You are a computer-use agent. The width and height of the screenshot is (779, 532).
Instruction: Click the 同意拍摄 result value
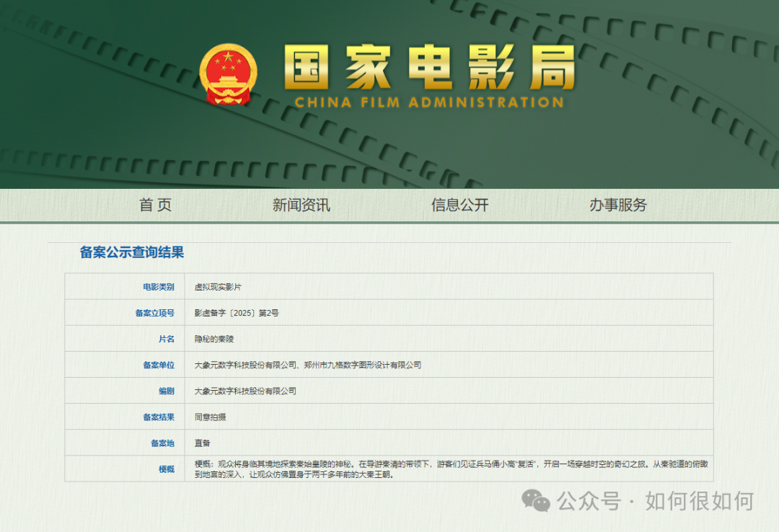tap(210, 417)
